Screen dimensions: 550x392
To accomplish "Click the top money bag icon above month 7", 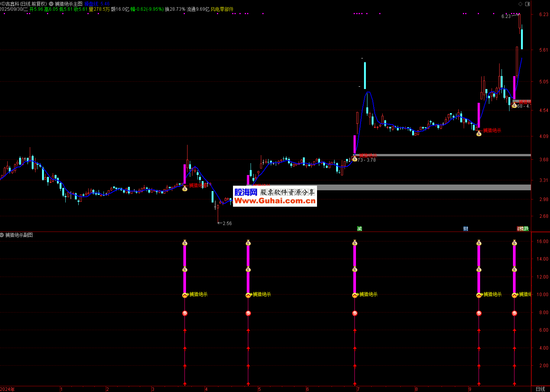I will pos(355,243).
